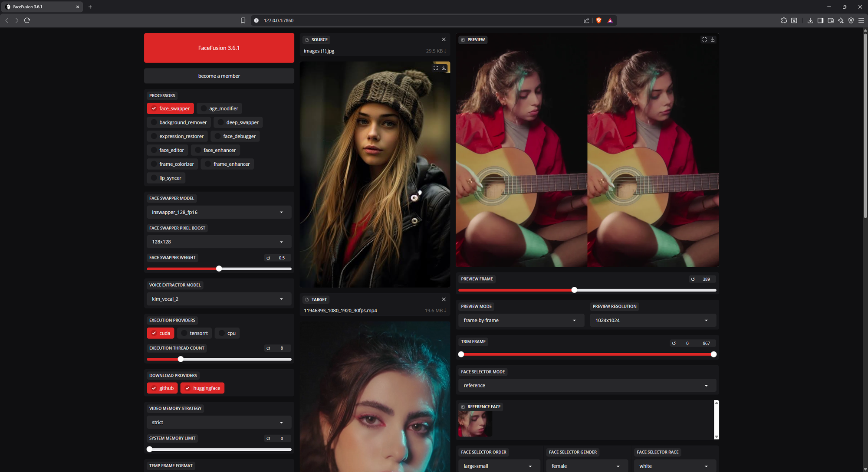Click the Face Swapper Weight slider handle
This screenshot has width=868, height=472.
click(219, 269)
